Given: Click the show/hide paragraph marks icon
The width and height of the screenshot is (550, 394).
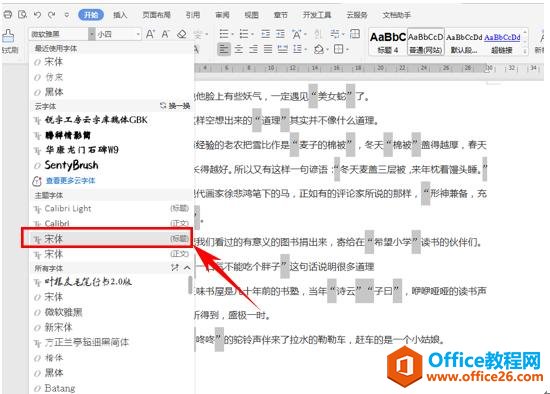Looking at the screenshot, I should coord(335,34).
